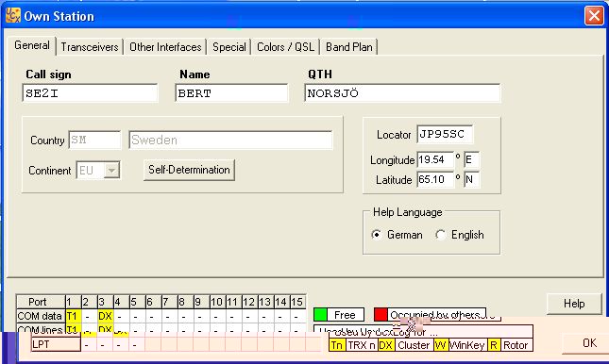Click the yellow Tn legend box

click(x=337, y=345)
